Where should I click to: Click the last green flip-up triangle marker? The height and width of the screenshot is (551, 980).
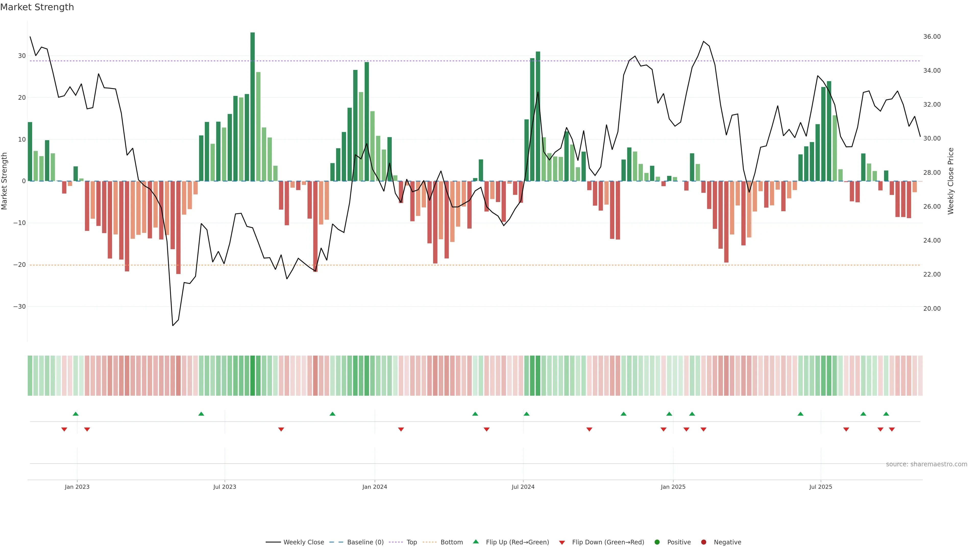pyautogui.click(x=886, y=414)
